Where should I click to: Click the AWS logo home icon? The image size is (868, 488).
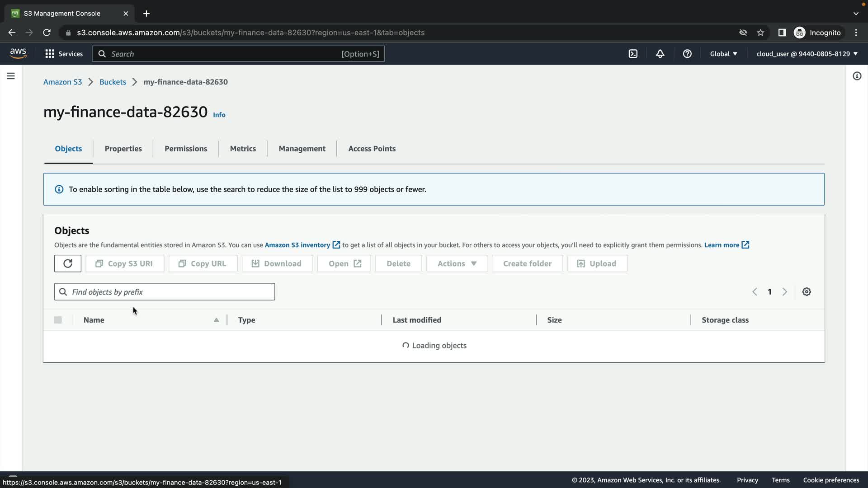point(18,53)
